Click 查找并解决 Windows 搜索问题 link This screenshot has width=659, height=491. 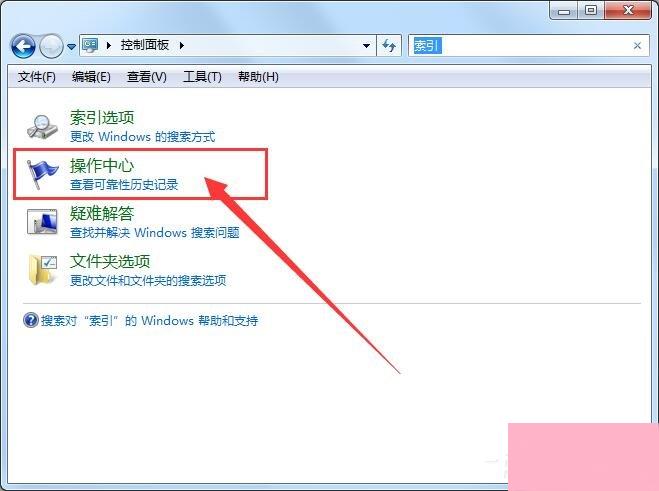155,232
